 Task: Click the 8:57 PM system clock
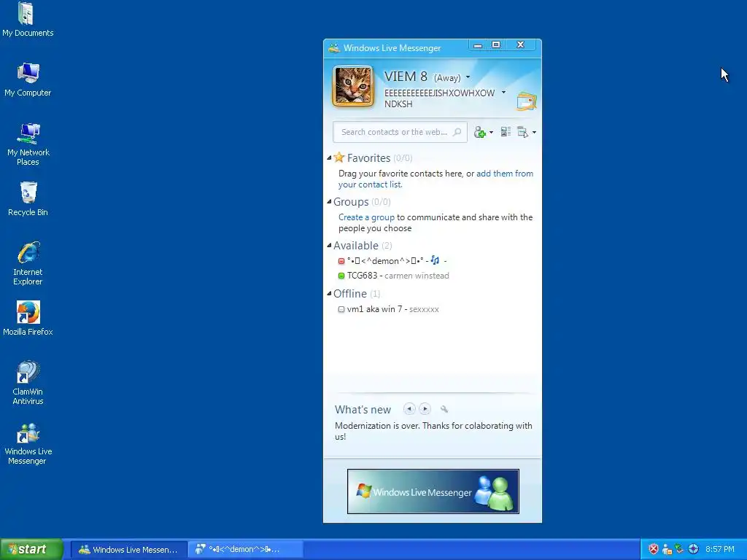720,549
